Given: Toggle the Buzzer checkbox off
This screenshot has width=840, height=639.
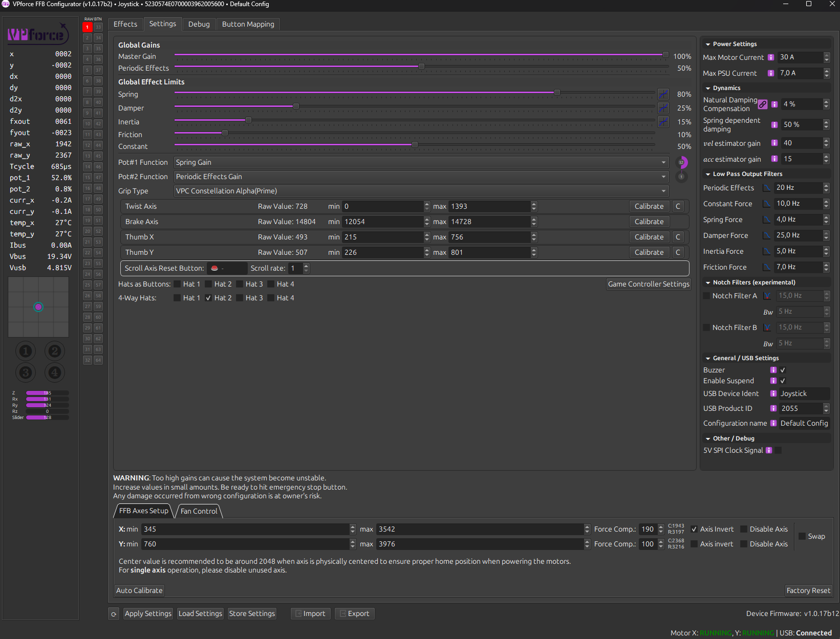Looking at the screenshot, I should click(783, 370).
